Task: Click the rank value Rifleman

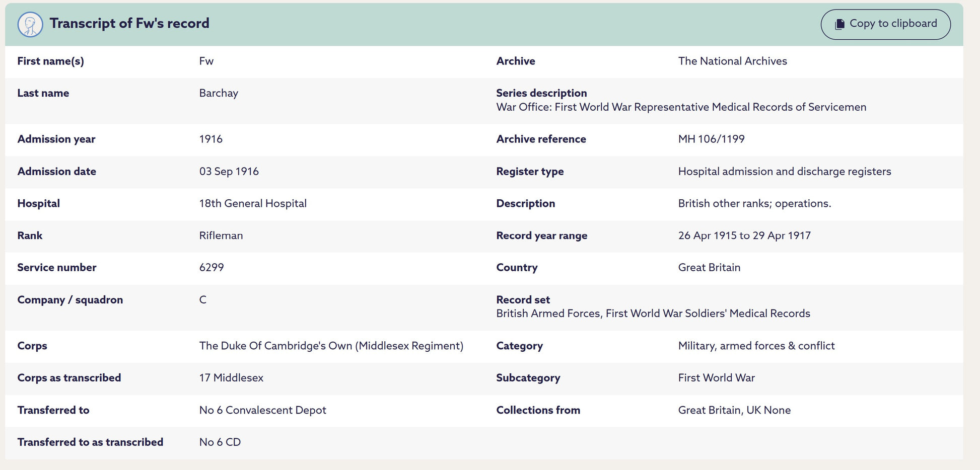Action: [221, 236]
